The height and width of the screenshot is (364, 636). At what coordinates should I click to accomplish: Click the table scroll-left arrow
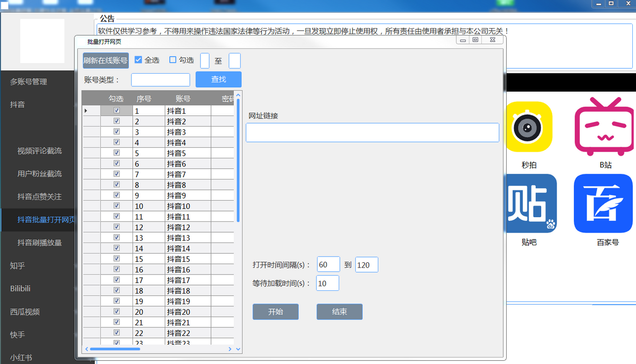[87, 349]
